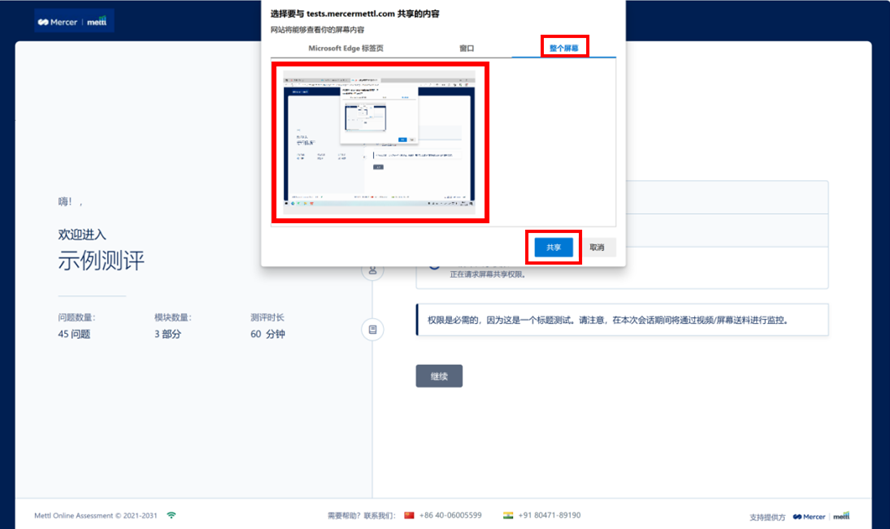Viewport: 890px width, 529px height.
Task: Click the person step icon on timeline
Action: (x=373, y=270)
